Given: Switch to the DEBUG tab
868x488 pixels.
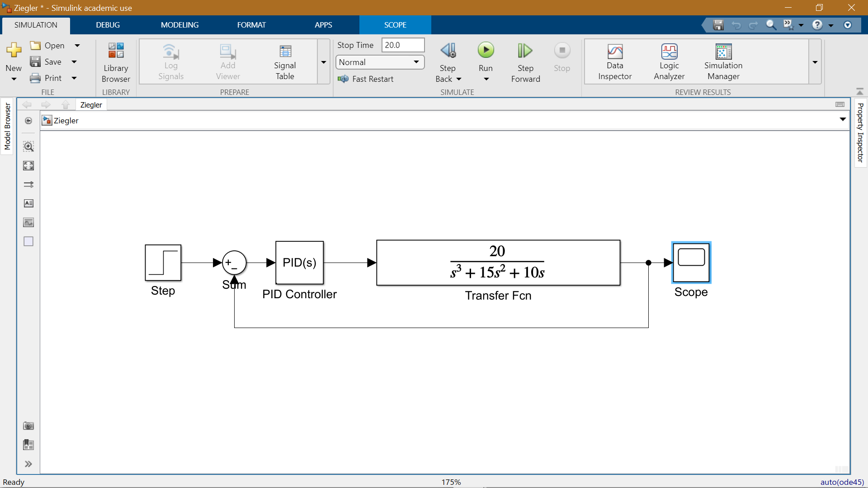Looking at the screenshot, I should (108, 25).
